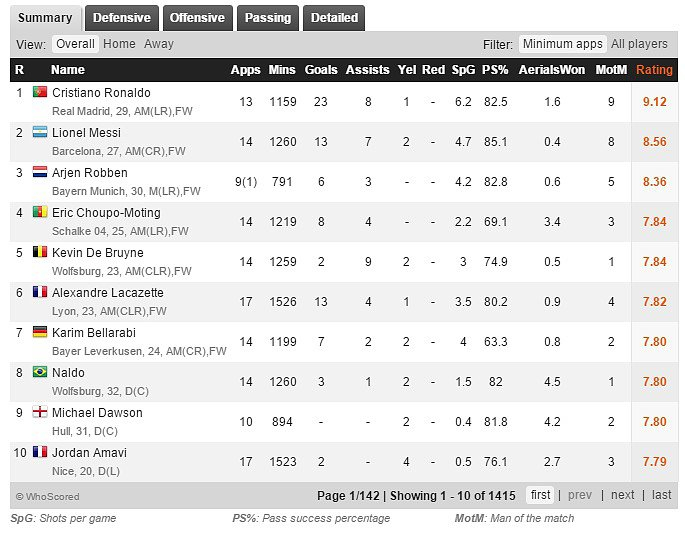Click Robben's 9(1) appearances value
The width and height of the screenshot is (685, 533).
246,182
